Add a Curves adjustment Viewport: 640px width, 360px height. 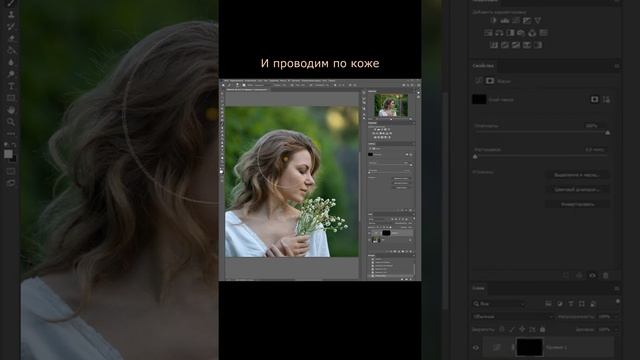(x=516, y=20)
